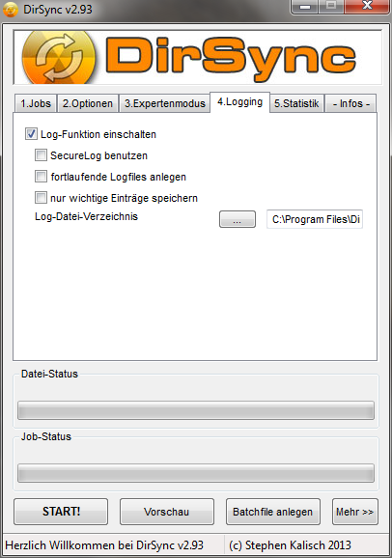This screenshot has width=392, height=558.
Task: Click the DirSync orange sync logo
Action: click(59, 58)
